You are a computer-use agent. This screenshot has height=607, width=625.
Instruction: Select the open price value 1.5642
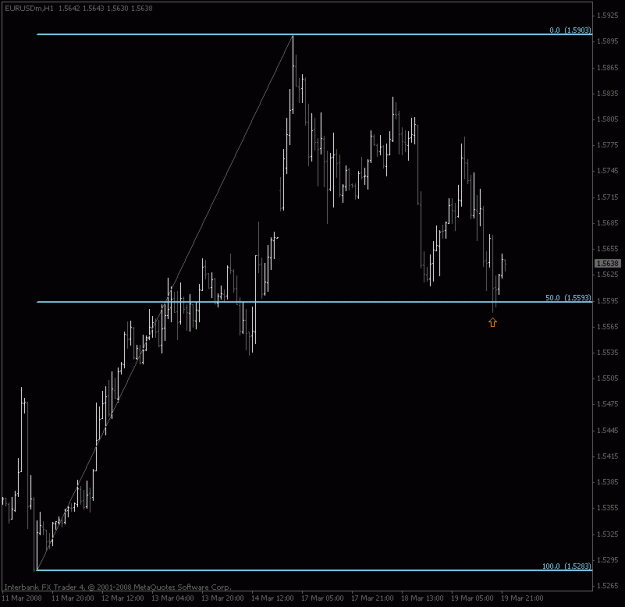coord(69,8)
